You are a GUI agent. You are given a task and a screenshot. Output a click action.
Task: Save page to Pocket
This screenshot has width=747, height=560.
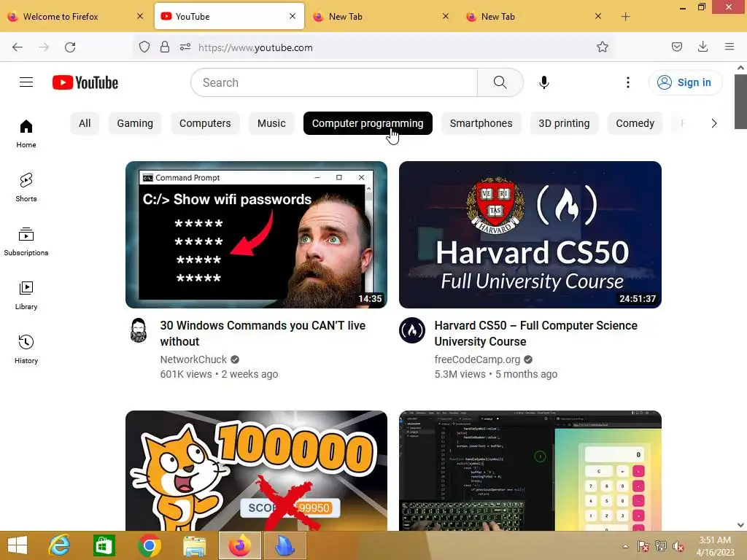pos(677,47)
